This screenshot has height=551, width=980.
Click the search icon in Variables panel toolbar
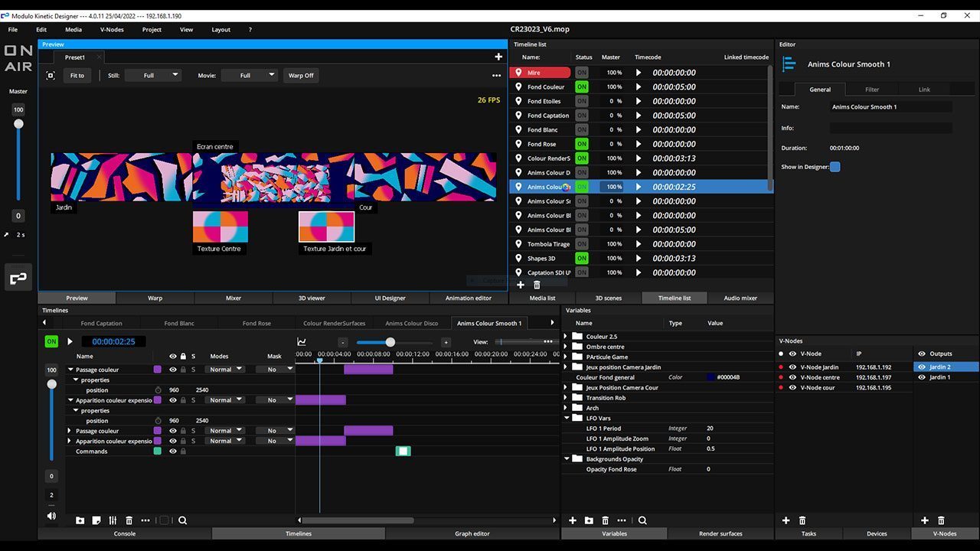[x=642, y=520]
